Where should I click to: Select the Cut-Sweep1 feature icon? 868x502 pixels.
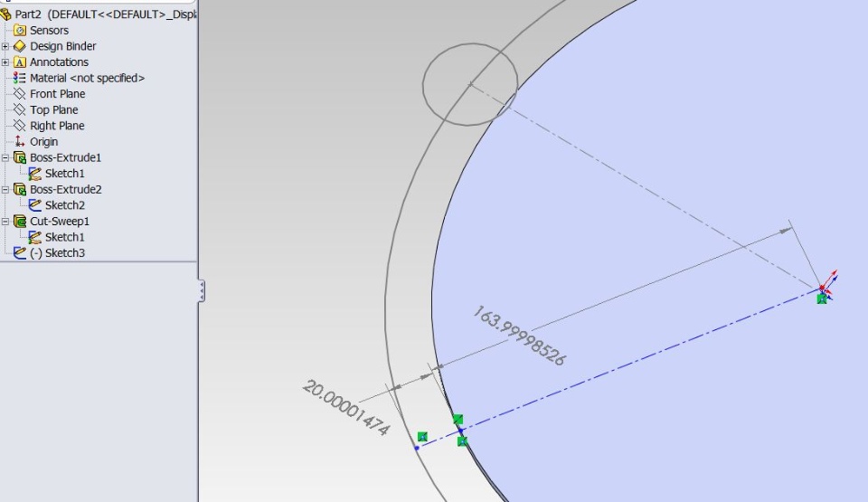[20, 221]
